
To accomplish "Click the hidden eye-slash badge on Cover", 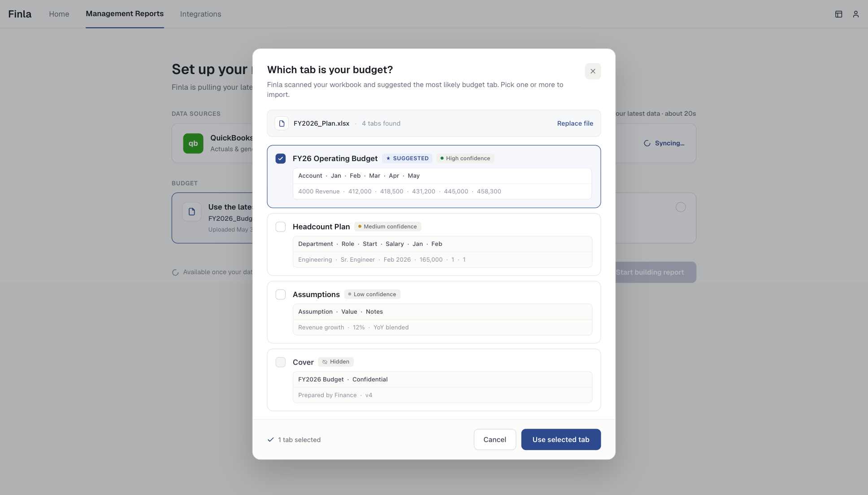I will [336, 362].
